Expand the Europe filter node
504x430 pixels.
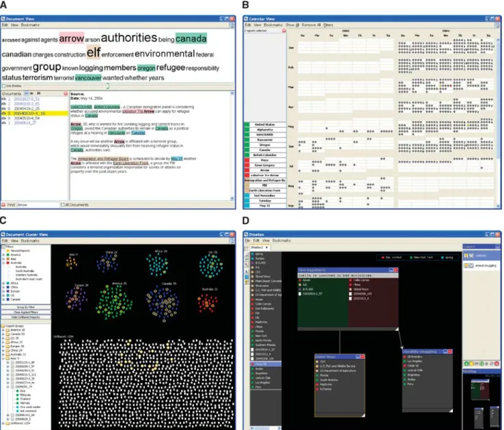pyautogui.click(x=3, y=291)
